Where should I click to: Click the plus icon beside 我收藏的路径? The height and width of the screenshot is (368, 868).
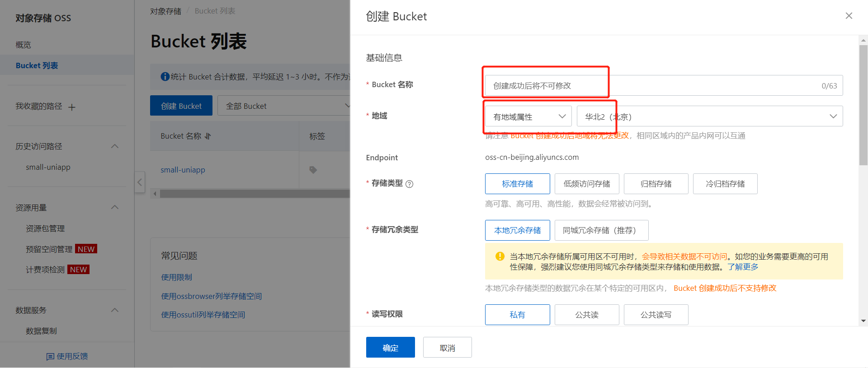(72, 107)
